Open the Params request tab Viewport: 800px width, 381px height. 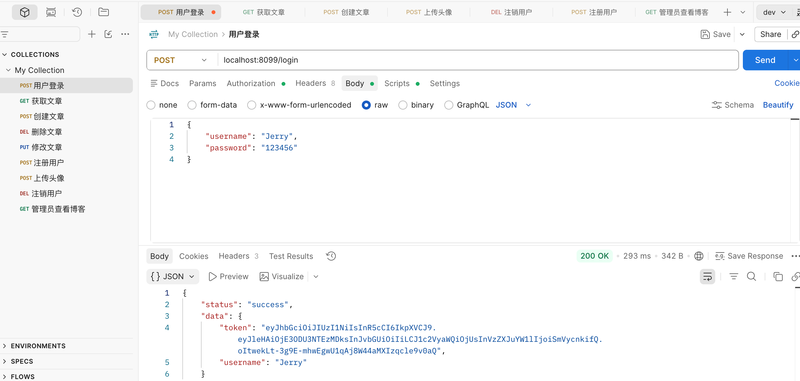click(x=203, y=83)
